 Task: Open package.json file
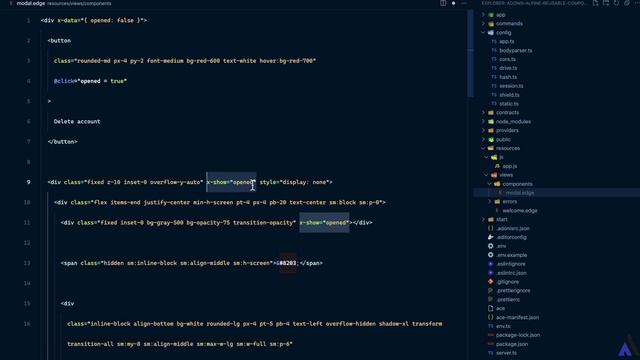pos(511,344)
